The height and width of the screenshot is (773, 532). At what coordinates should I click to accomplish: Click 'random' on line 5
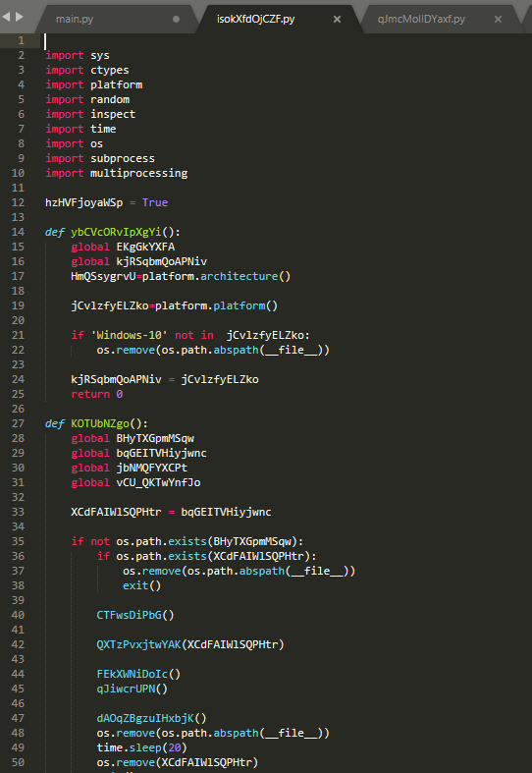click(109, 99)
